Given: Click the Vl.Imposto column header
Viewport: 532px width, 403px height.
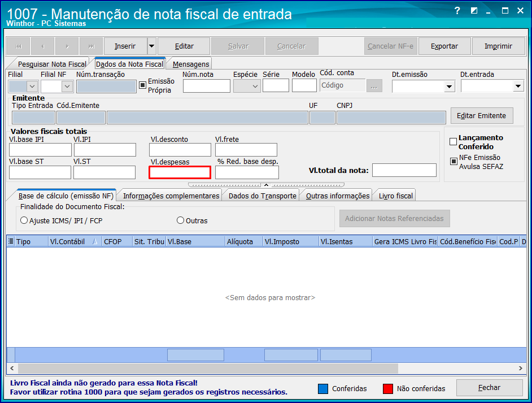Looking at the screenshot, I should click(x=291, y=241).
